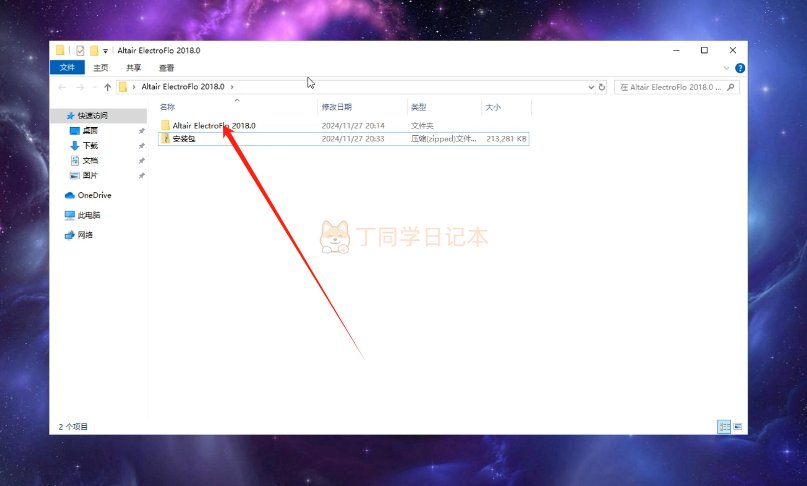Go up one folder level arrow

click(108, 87)
